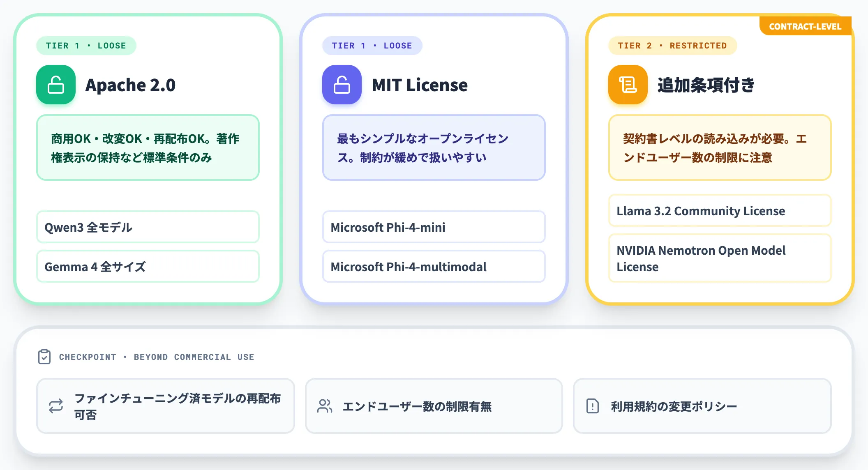
Task: Click the TIER 2 · RESTRICTED tag
Action: coord(672,46)
